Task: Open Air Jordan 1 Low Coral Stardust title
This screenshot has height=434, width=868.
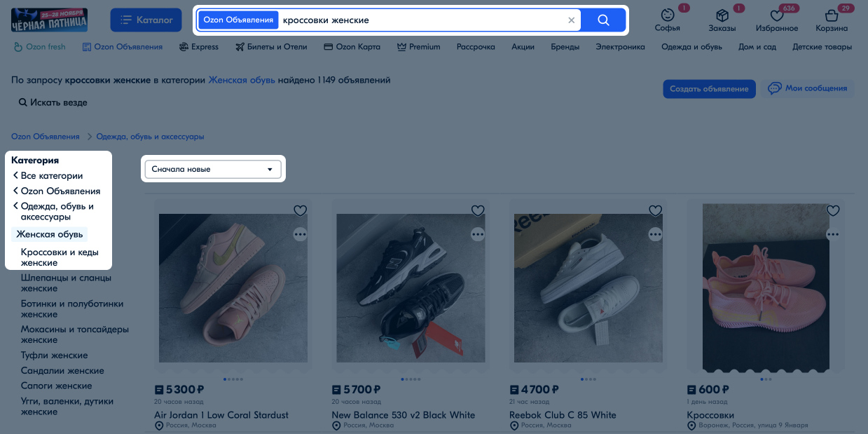Action: tap(221, 415)
